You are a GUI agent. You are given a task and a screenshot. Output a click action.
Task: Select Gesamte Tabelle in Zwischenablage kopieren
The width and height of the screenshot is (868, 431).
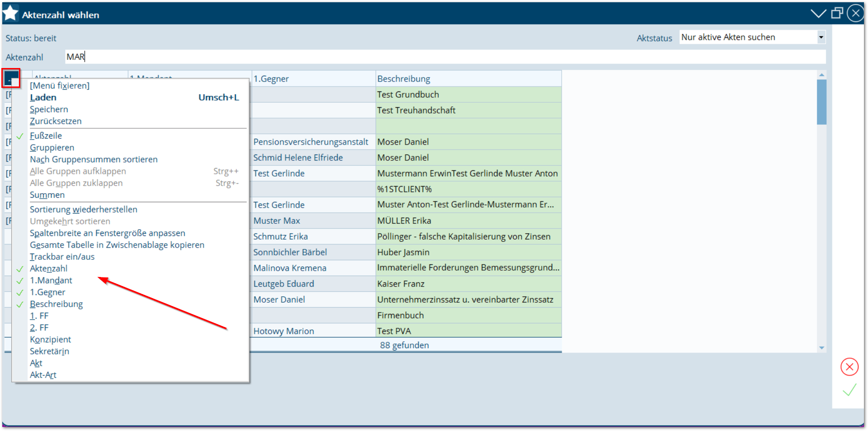tap(117, 245)
